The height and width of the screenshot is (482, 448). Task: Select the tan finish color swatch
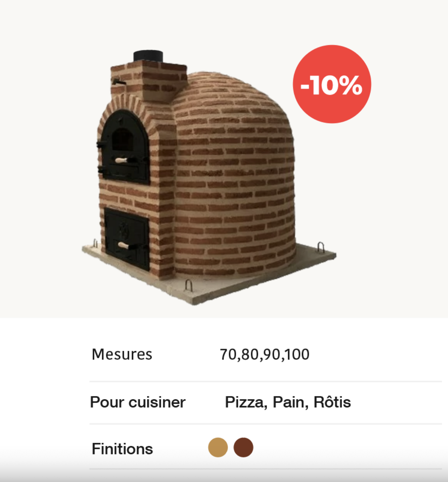click(x=218, y=447)
